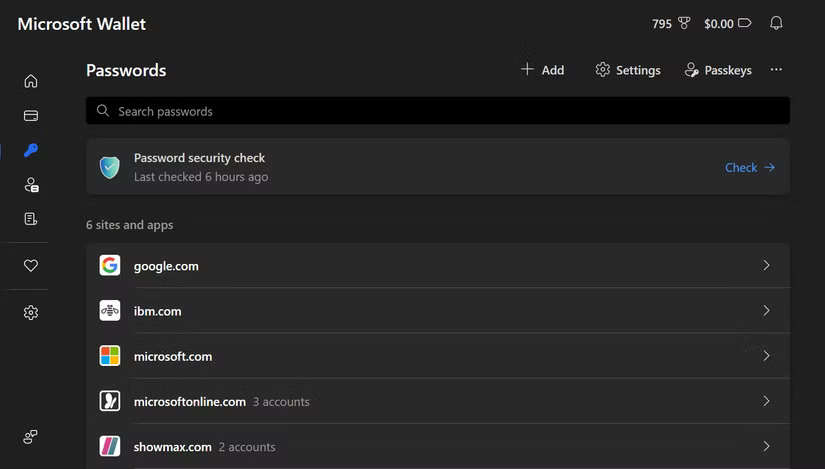Click the IBM bee logo icon
The height and width of the screenshot is (469, 825).
(109, 311)
